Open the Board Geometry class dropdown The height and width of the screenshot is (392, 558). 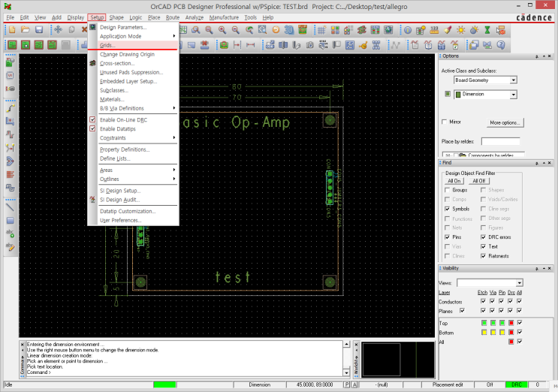click(513, 80)
